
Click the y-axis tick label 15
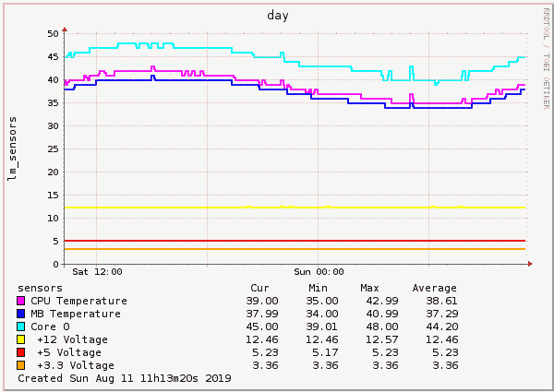(x=53, y=196)
